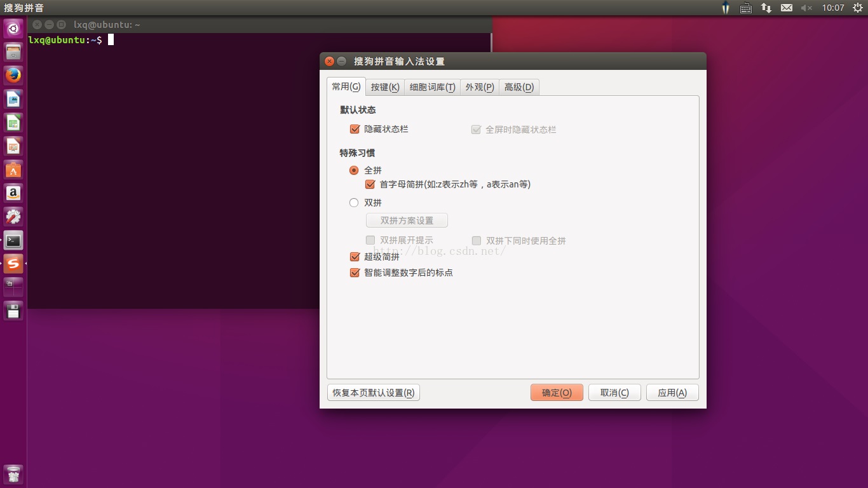Open the 细胞词库(T) tab
This screenshot has width=868, height=488.
click(433, 87)
